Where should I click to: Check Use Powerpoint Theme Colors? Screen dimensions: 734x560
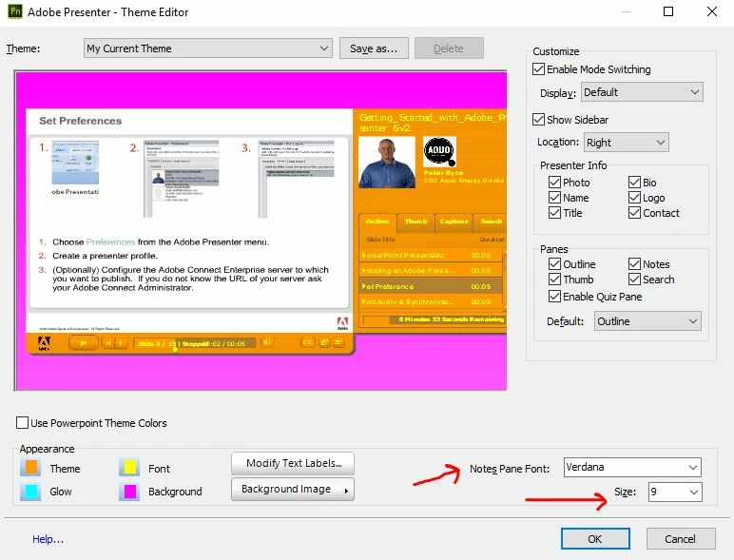pos(22,423)
